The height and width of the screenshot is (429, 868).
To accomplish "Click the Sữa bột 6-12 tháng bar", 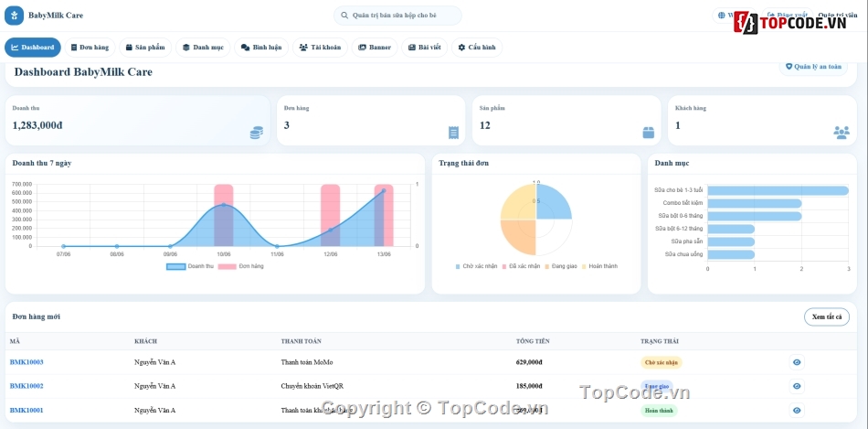I will pos(731,229).
